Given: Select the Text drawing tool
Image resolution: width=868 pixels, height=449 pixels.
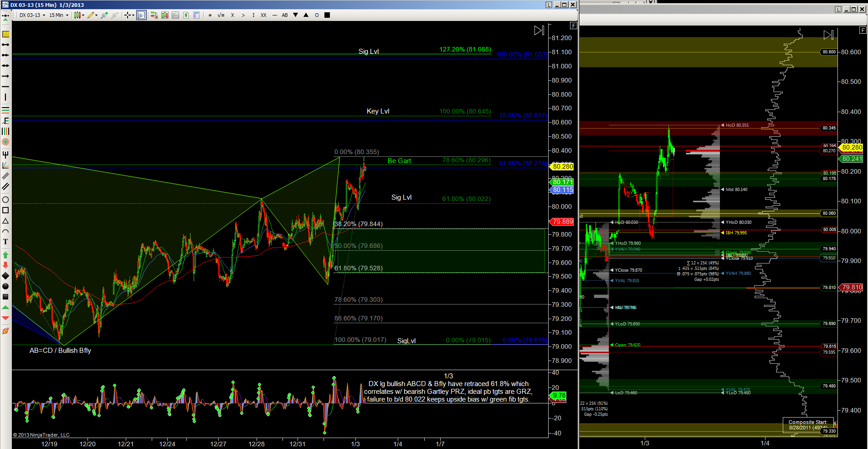Looking at the screenshot, I should click(x=5, y=242).
